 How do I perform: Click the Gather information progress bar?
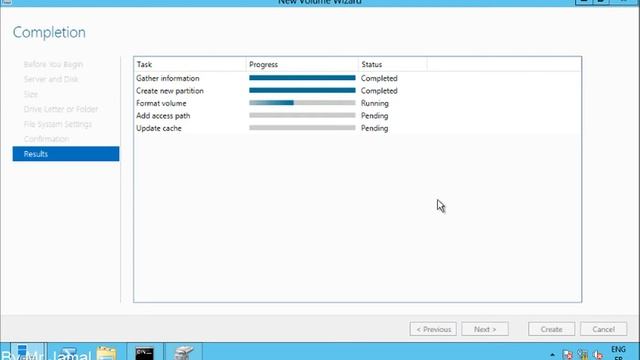302,78
